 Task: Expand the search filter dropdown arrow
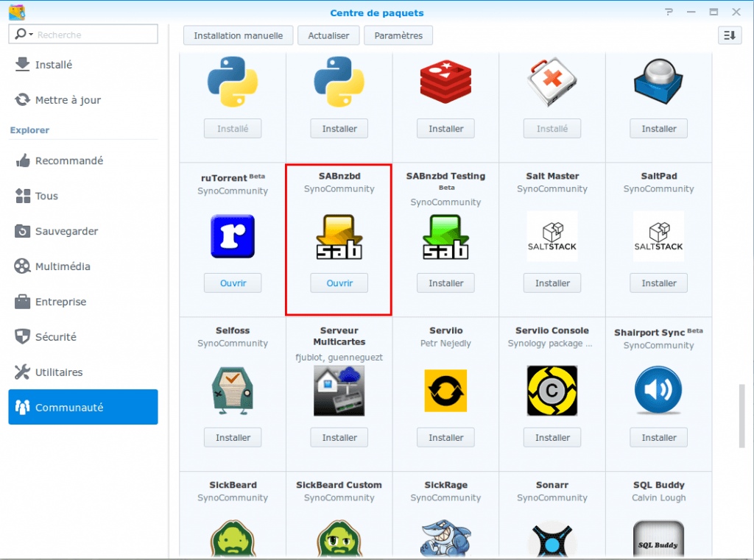pyautogui.click(x=31, y=35)
